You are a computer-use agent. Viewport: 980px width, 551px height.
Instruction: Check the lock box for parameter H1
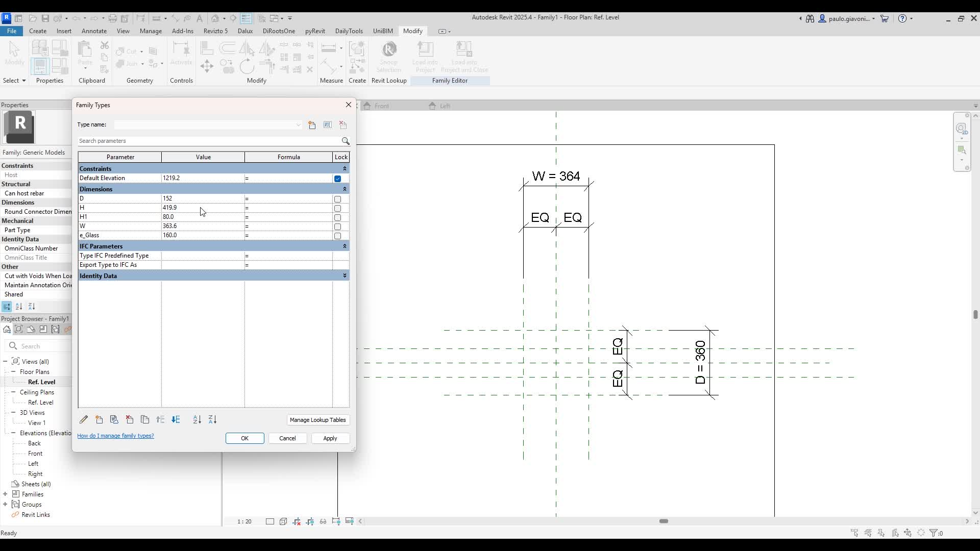tap(337, 217)
